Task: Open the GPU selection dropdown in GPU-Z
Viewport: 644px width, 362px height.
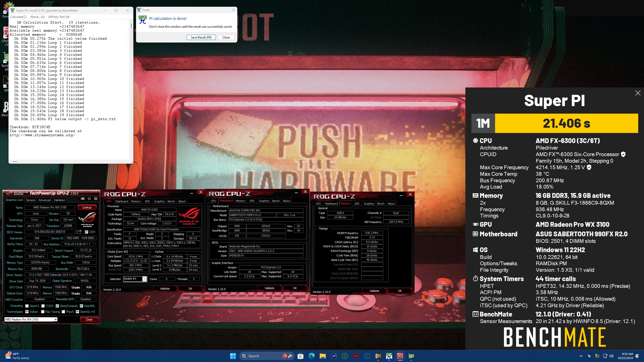Action: [x=55, y=320]
